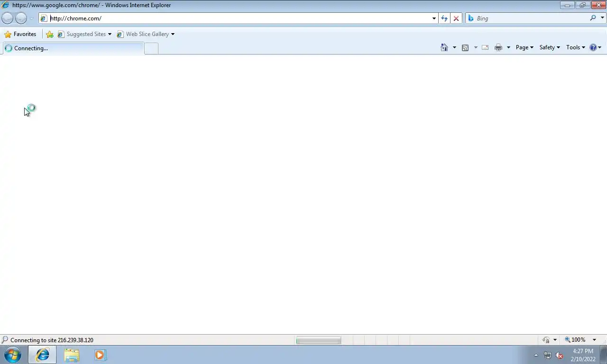Click the page icon in address bar
This screenshot has width=607, height=364.
point(44,18)
